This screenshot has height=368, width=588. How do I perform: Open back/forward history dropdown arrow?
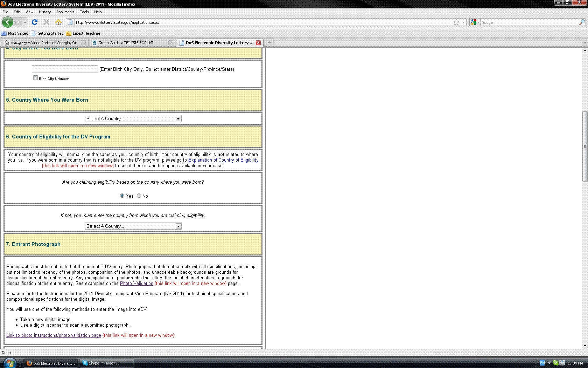point(25,22)
